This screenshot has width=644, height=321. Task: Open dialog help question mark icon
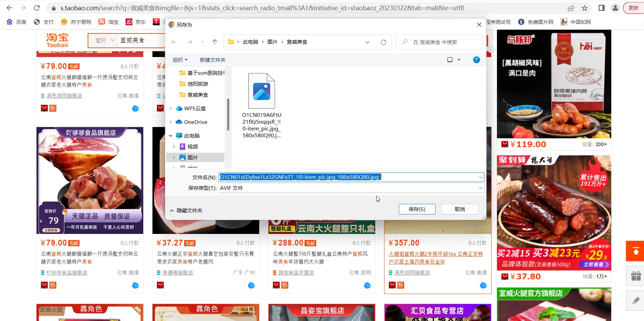point(477,60)
